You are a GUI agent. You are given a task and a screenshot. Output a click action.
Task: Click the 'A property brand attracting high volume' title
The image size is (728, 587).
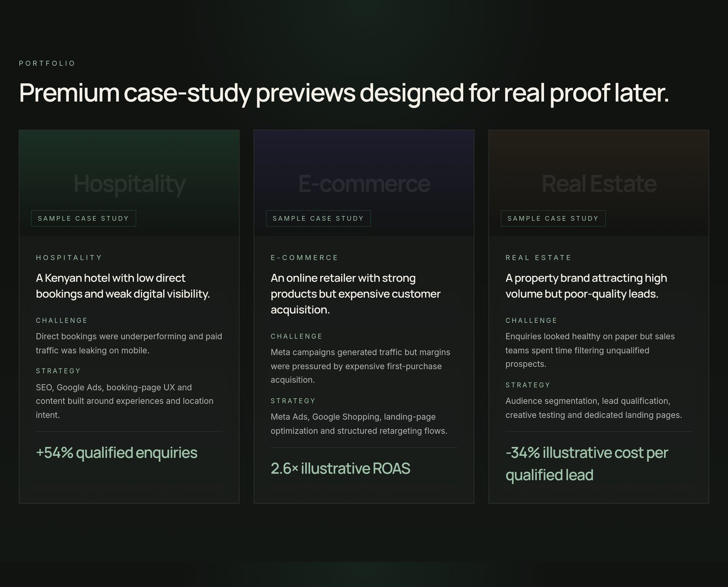(x=586, y=286)
